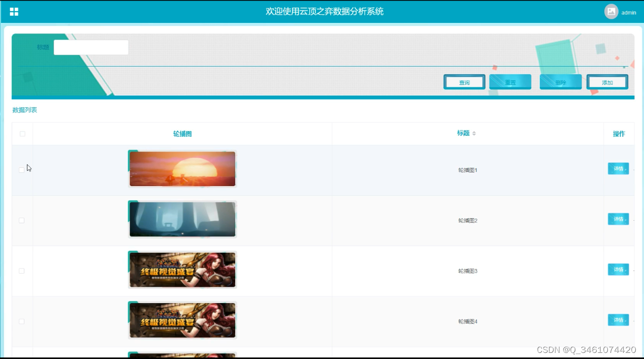Click the 查询 button
The image size is (644, 359).
(464, 82)
